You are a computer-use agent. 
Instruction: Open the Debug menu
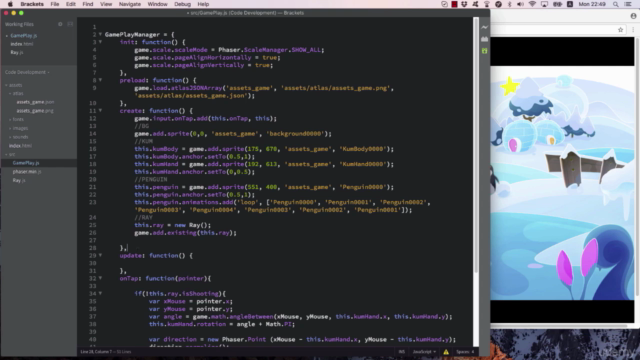coord(182,4)
